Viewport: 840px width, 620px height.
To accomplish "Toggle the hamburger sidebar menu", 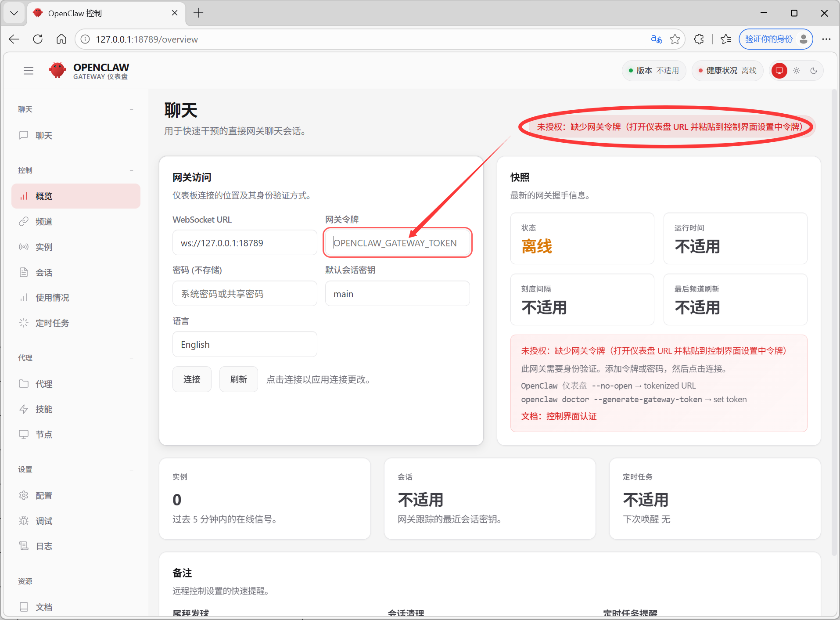I will coord(29,71).
